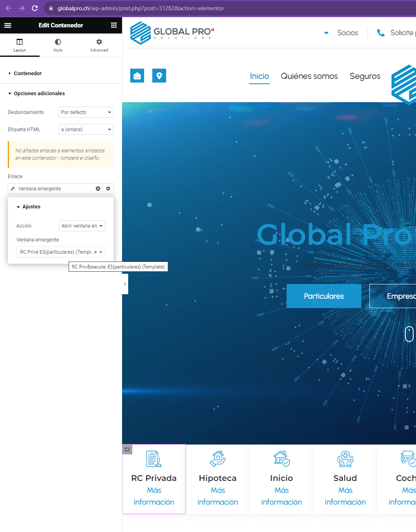The height and width of the screenshot is (532, 416).
Task: Expand the Contenedor section
Action: [x=28, y=74]
